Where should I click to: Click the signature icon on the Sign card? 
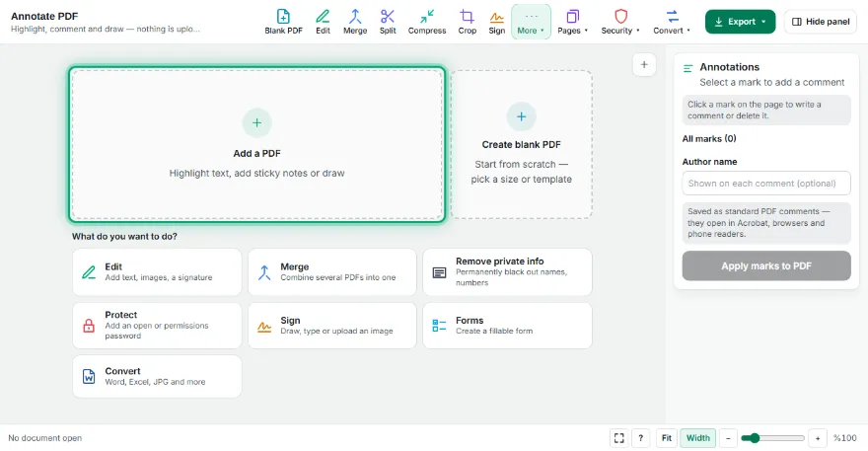click(x=264, y=327)
